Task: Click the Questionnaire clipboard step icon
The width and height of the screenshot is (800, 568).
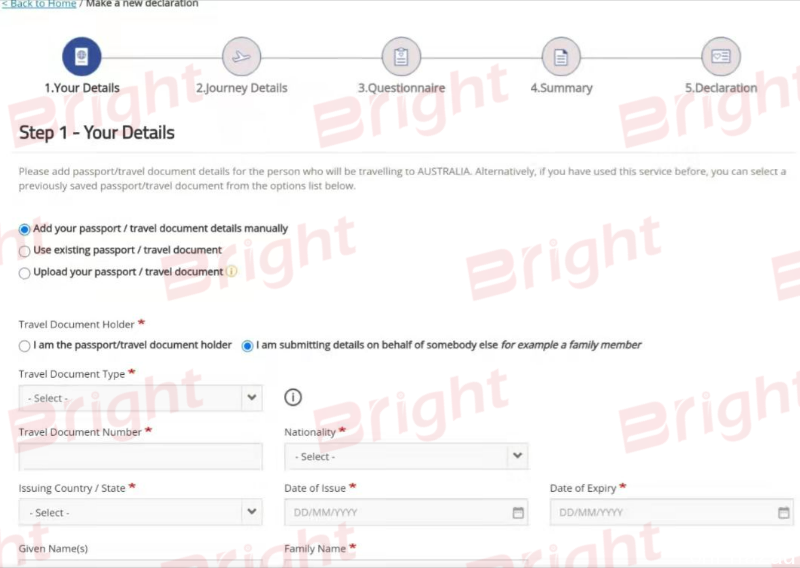Action: (401, 56)
